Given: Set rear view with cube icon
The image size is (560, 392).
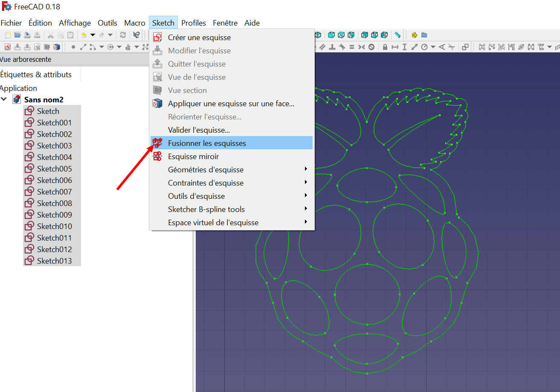Looking at the screenshot, I should tap(364, 35).
